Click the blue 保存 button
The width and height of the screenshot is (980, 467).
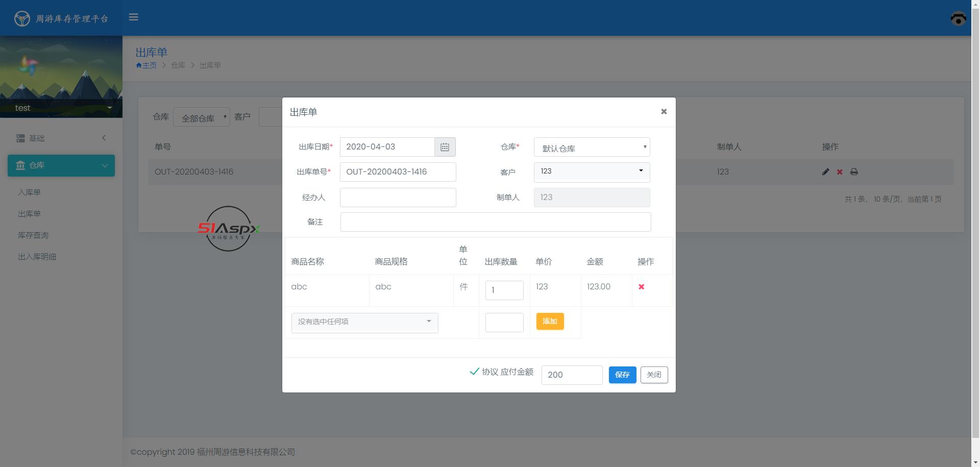(622, 375)
